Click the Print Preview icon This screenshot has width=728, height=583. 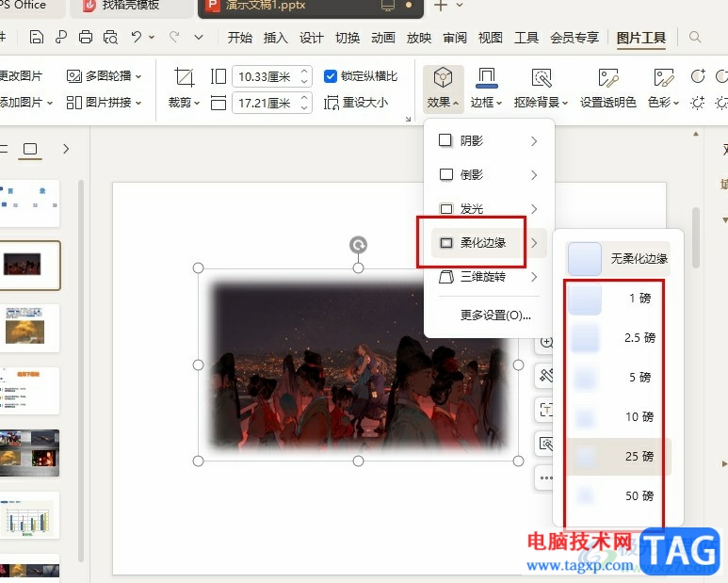(x=110, y=37)
